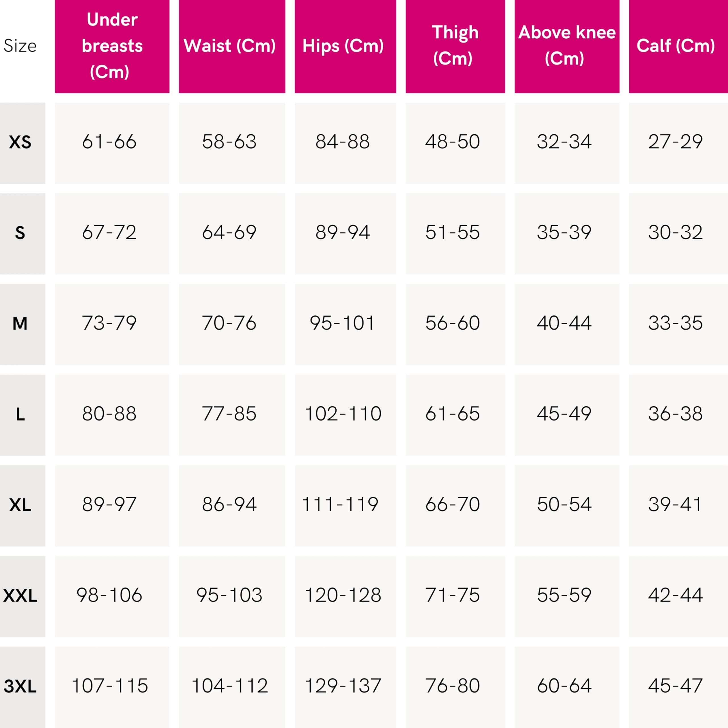Select the XL size row label
The height and width of the screenshot is (728, 728).
click(20, 505)
